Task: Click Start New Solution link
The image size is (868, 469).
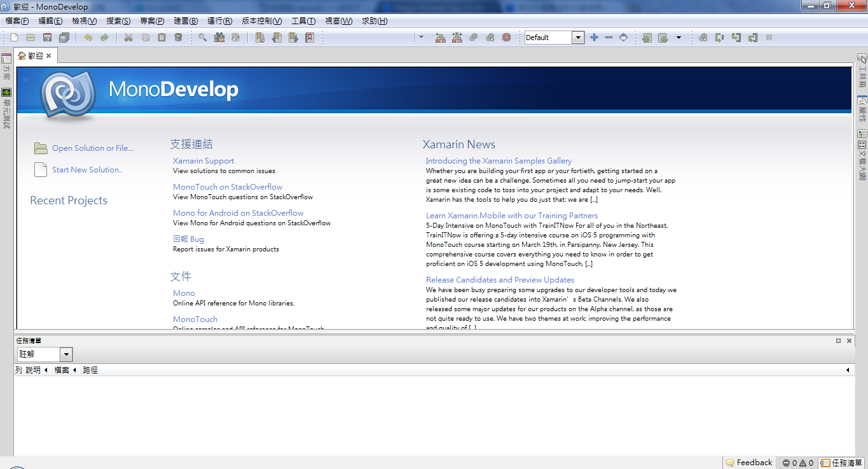Action: pos(88,170)
